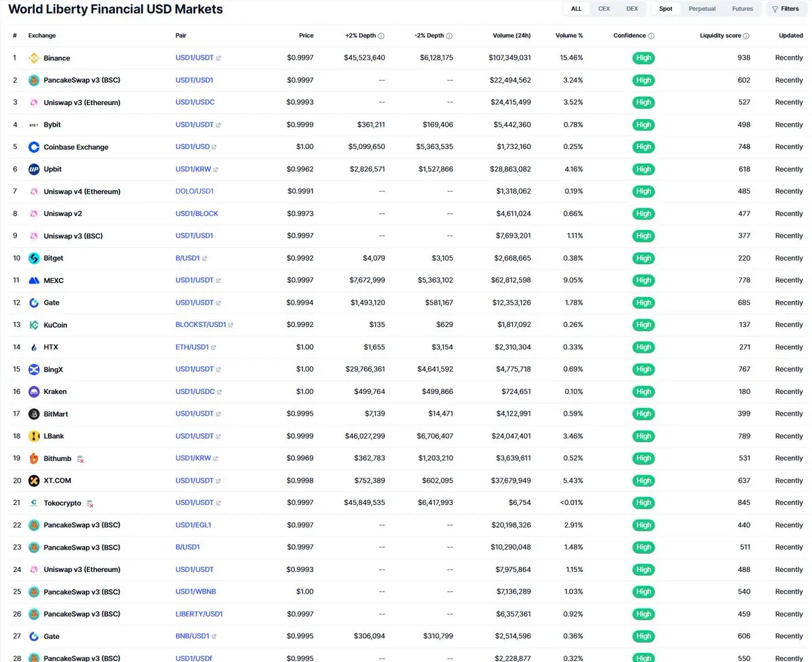Click the Uniswap v2 logo icon
812x662 pixels.
point(34,214)
